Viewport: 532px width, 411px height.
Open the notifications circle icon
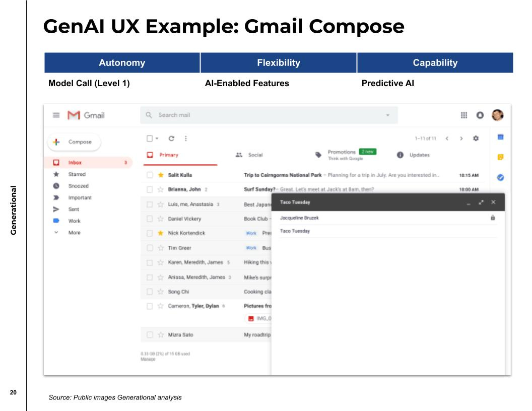(x=480, y=115)
